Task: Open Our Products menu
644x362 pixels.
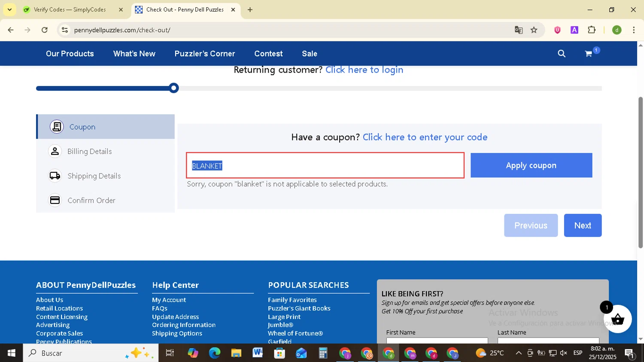Action: (x=70, y=54)
